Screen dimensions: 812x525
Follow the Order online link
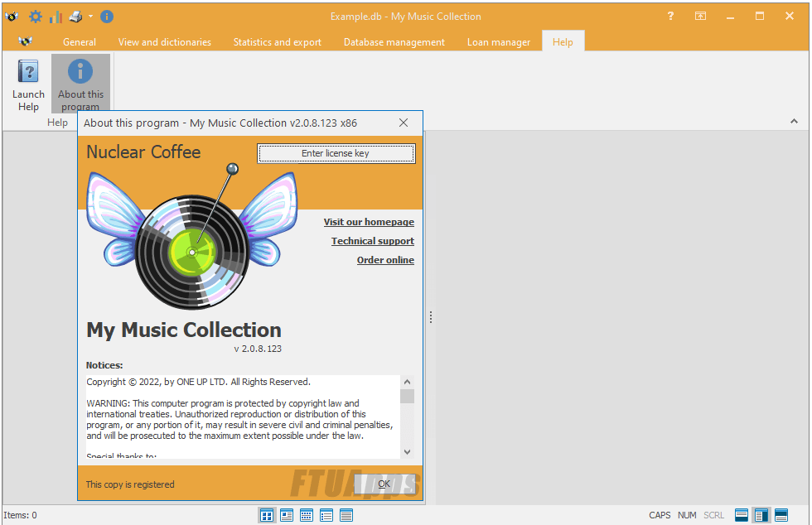[385, 260]
